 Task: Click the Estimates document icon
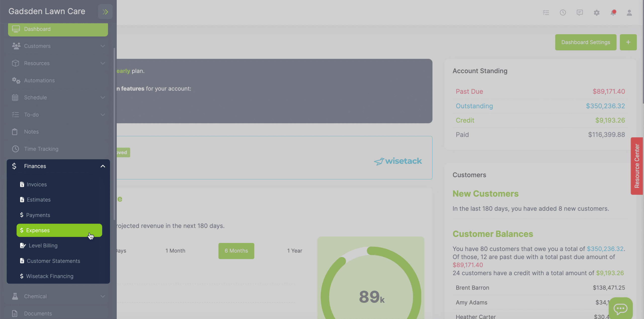pos(22,200)
